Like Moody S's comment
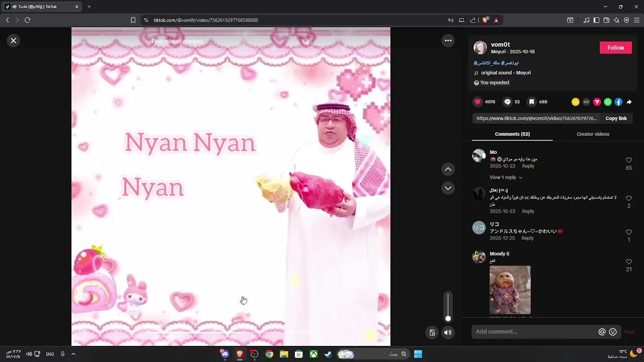The width and height of the screenshot is (644, 362). [629, 262]
